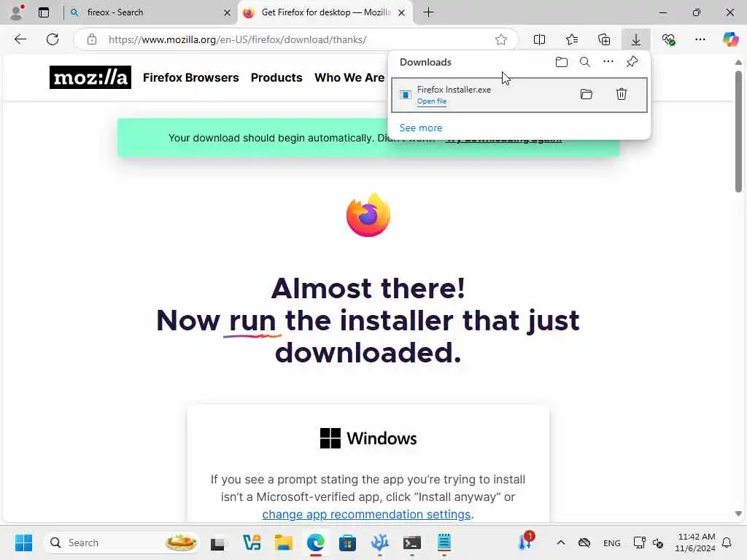This screenshot has width=747, height=560.
Task: Add this page to favorites star
Action: tap(500, 39)
